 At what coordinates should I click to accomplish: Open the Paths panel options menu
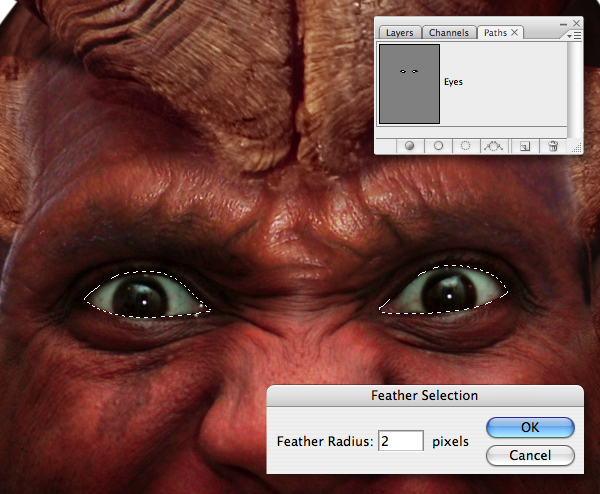pos(575,36)
